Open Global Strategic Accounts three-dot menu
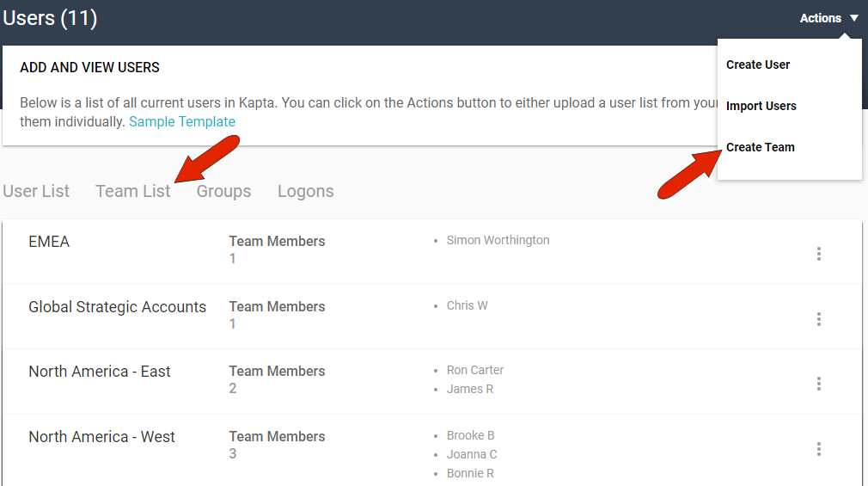 click(x=818, y=319)
